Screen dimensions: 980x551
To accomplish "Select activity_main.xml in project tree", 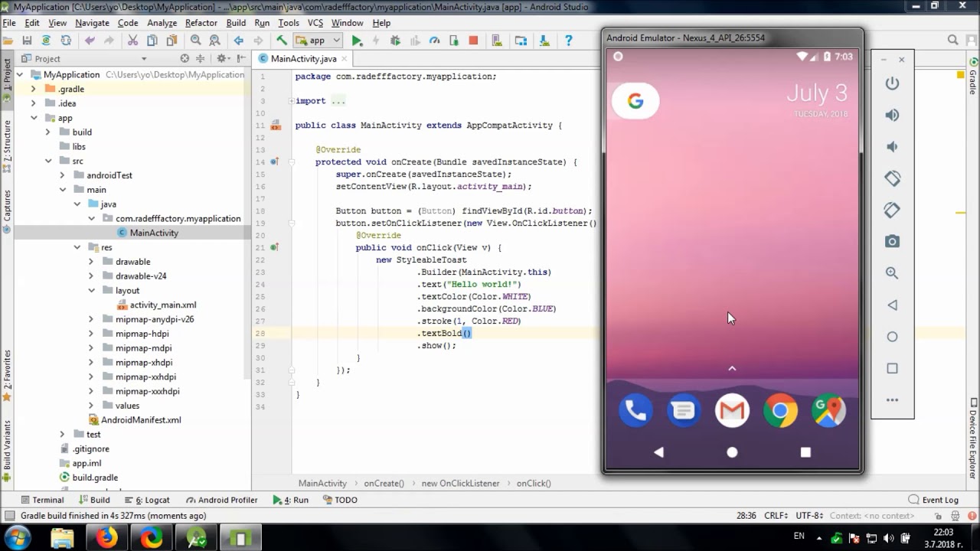I will click(x=162, y=305).
